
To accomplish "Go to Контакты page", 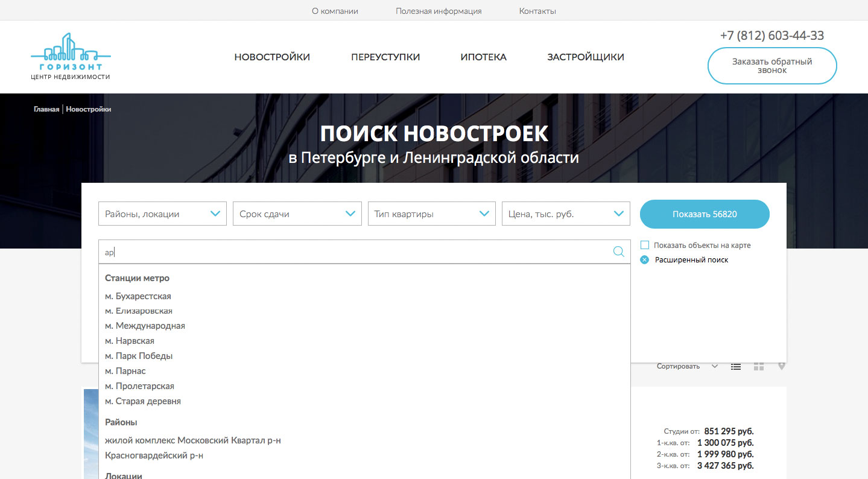I will [x=537, y=11].
